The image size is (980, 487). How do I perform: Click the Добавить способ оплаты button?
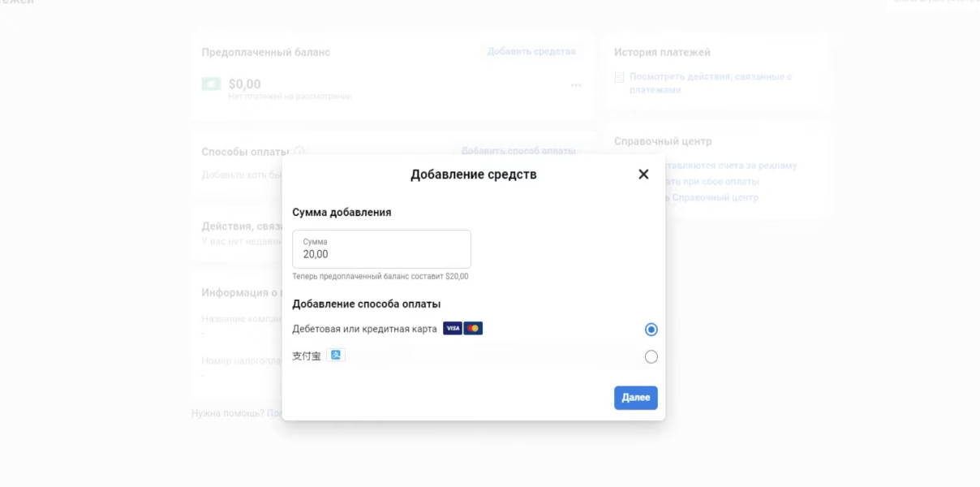click(x=518, y=151)
